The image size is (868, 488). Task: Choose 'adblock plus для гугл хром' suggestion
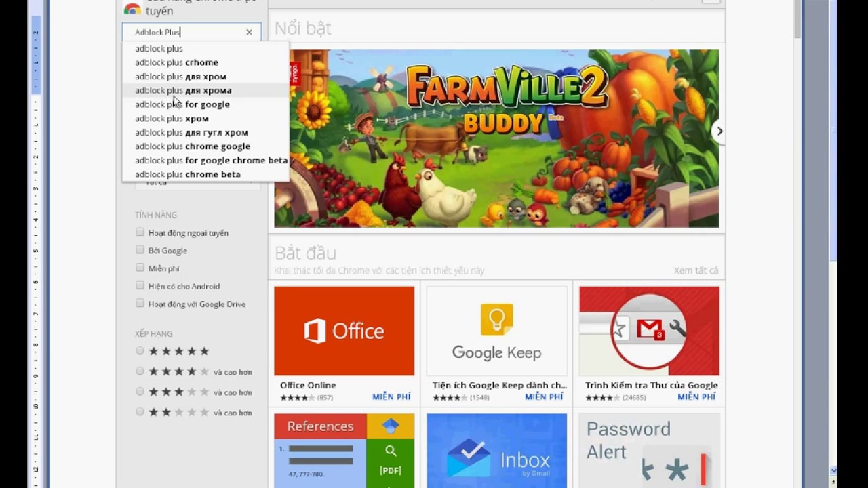click(x=205, y=132)
